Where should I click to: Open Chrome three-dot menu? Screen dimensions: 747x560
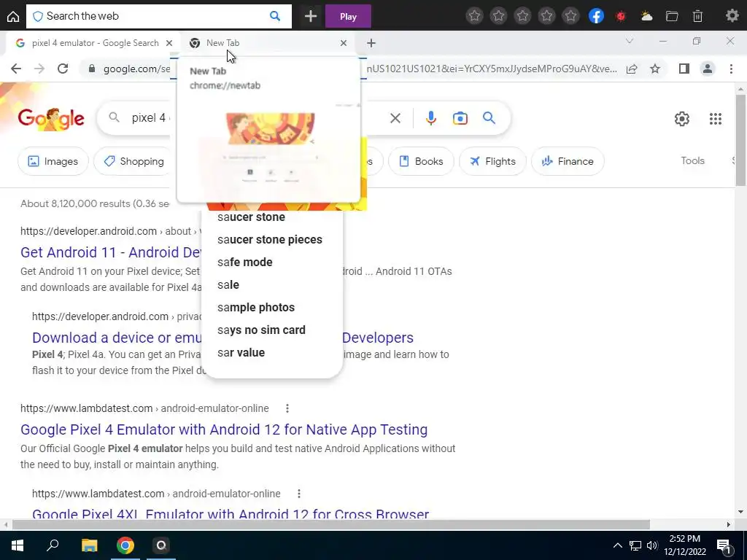coord(731,69)
